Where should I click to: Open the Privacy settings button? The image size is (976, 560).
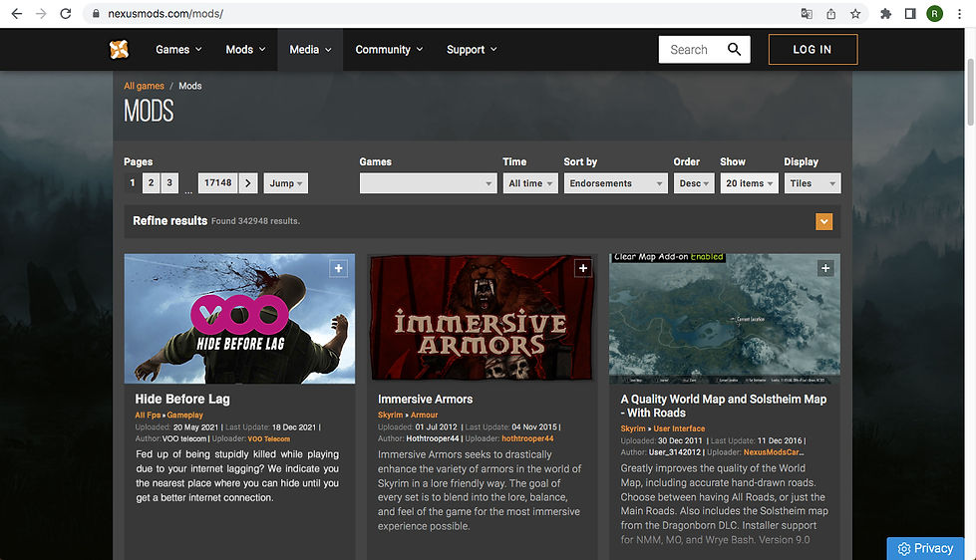tap(925, 548)
